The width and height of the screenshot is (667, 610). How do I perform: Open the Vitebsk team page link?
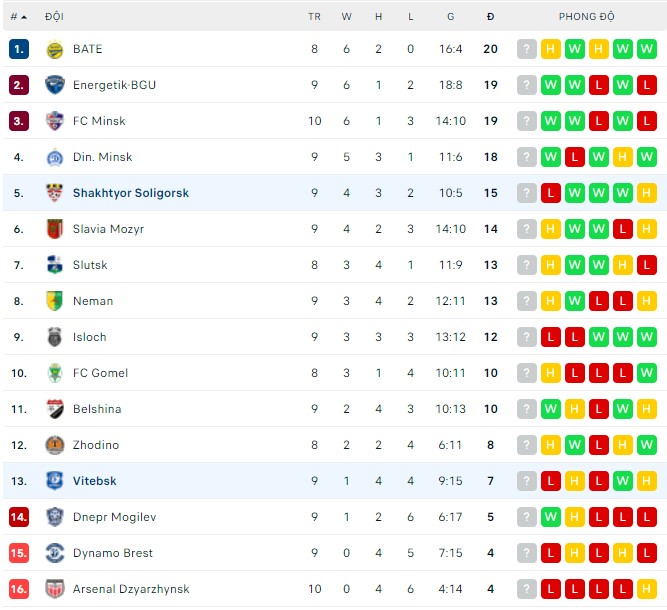coord(94,481)
